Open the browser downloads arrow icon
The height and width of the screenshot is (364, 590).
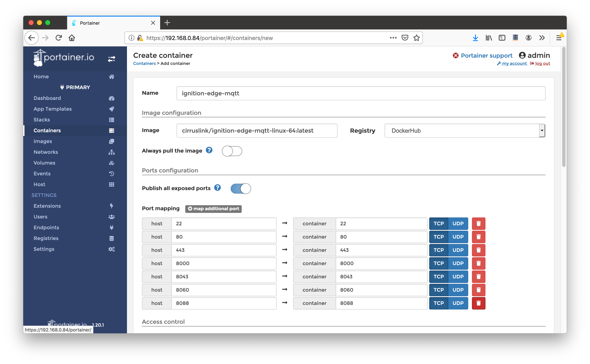(x=475, y=38)
